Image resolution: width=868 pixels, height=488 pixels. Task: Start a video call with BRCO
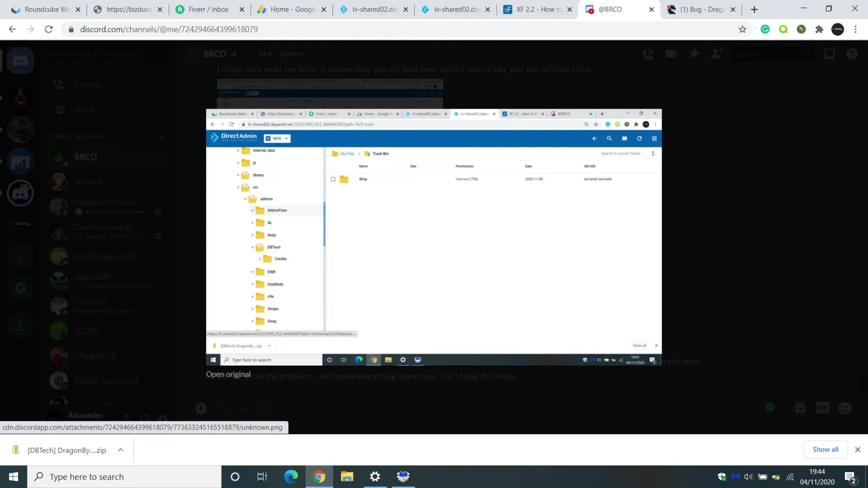coord(671,54)
